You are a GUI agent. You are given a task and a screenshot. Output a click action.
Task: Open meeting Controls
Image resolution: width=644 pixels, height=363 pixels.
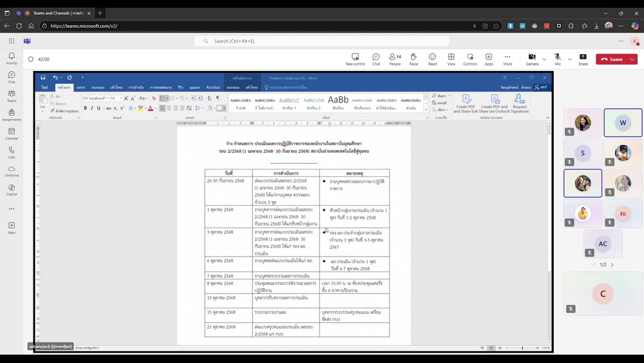tap(470, 59)
